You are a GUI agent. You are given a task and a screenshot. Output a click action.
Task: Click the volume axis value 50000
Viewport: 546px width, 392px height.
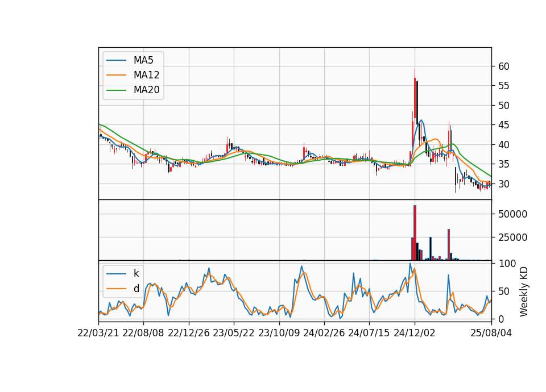pos(512,214)
